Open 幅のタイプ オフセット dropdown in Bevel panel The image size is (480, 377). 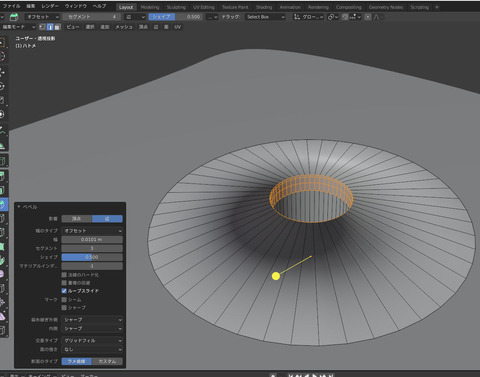[x=92, y=231]
